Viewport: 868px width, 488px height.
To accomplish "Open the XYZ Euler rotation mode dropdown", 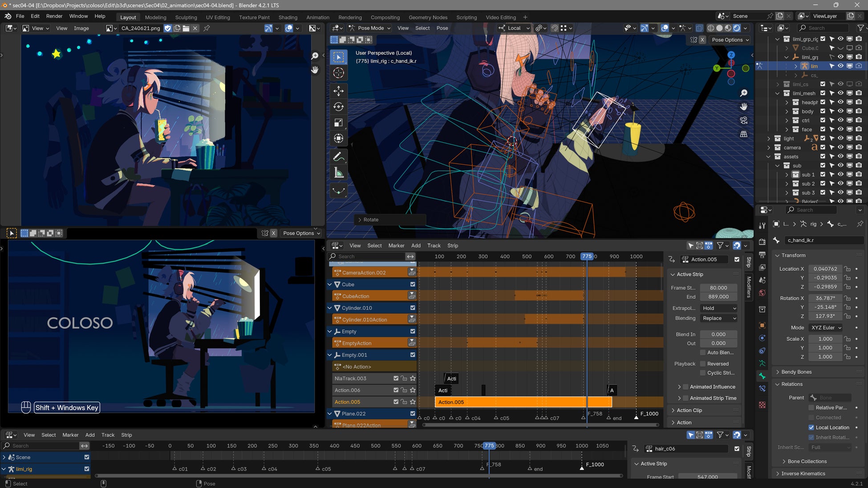I will tap(826, 327).
